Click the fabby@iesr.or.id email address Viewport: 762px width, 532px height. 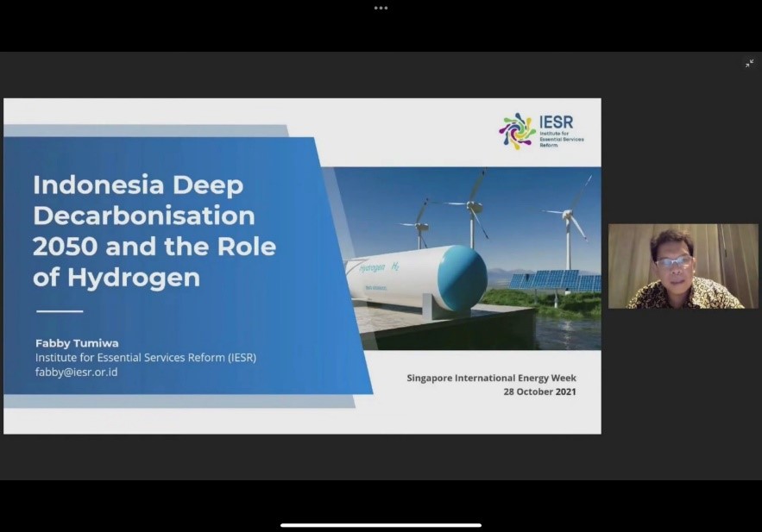tap(76, 372)
